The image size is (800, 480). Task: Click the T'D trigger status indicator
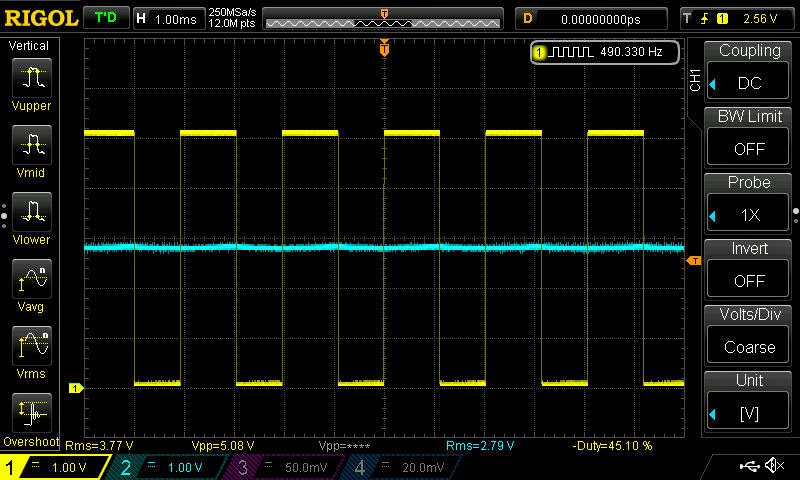click(x=106, y=18)
